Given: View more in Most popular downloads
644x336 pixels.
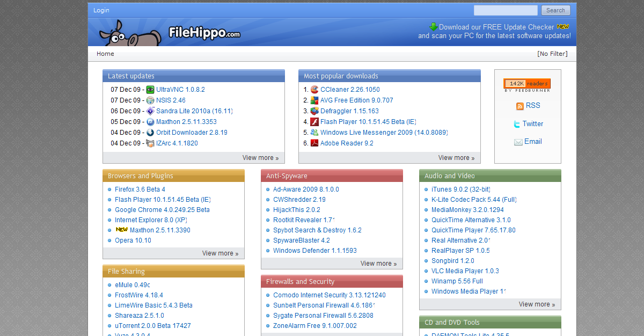Looking at the screenshot, I should pyautogui.click(x=456, y=158).
